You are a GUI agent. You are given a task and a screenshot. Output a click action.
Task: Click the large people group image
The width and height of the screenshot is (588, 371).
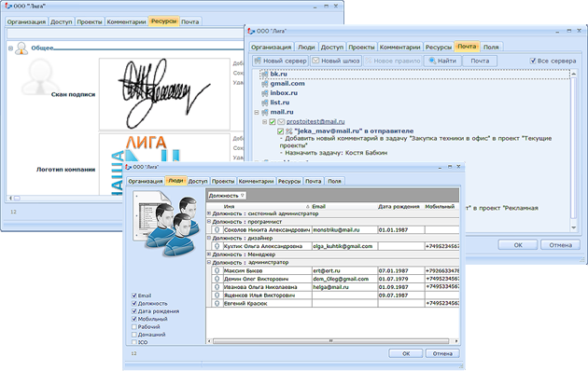pyautogui.click(x=167, y=224)
